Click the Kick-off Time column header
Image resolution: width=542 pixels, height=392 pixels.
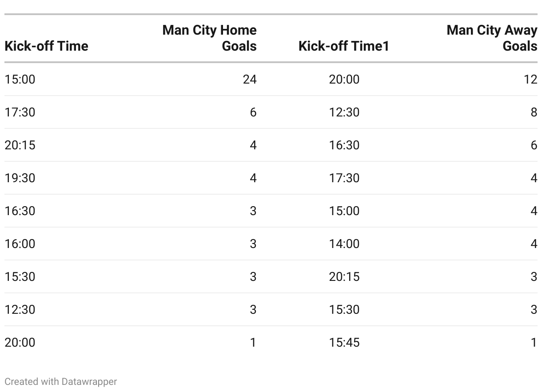[x=46, y=46]
